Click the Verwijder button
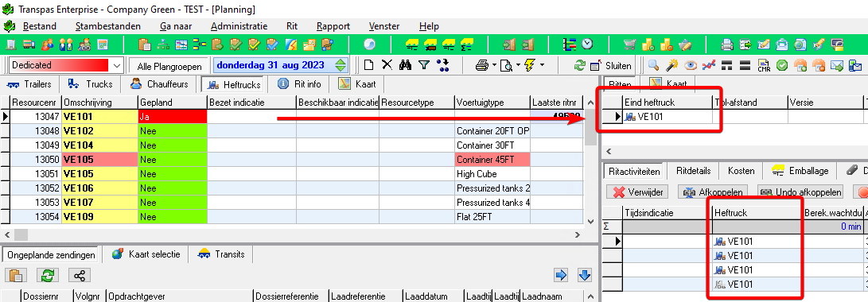The width and height of the screenshot is (868, 302). (638, 192)
